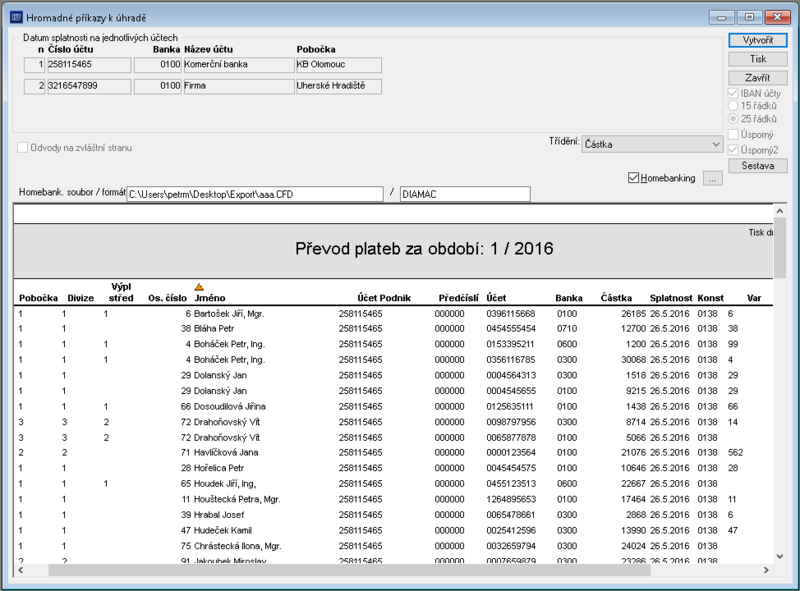Click the homebank file path input field
800x591 pixels.
tap(255, 194)
